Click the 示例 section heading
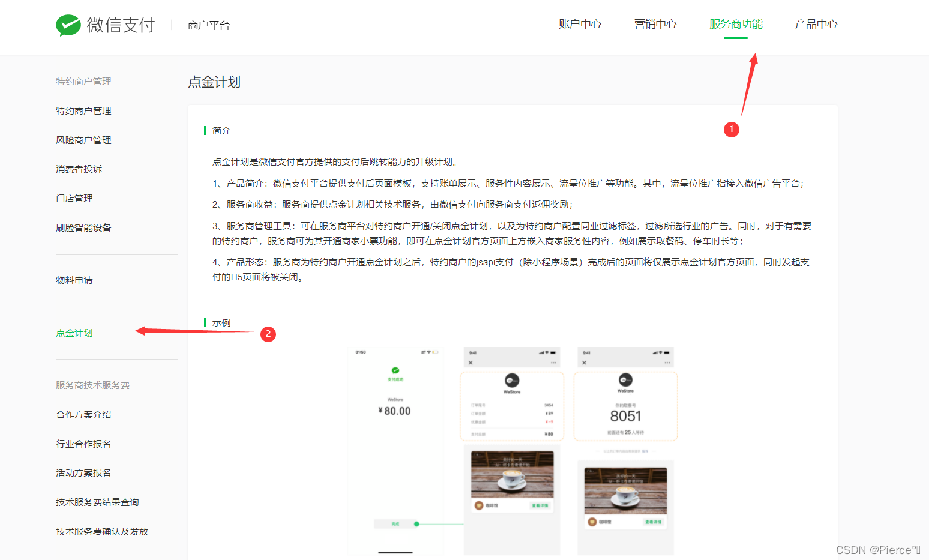The width and height of the screenshot is (929, 560). pos(221,323)
